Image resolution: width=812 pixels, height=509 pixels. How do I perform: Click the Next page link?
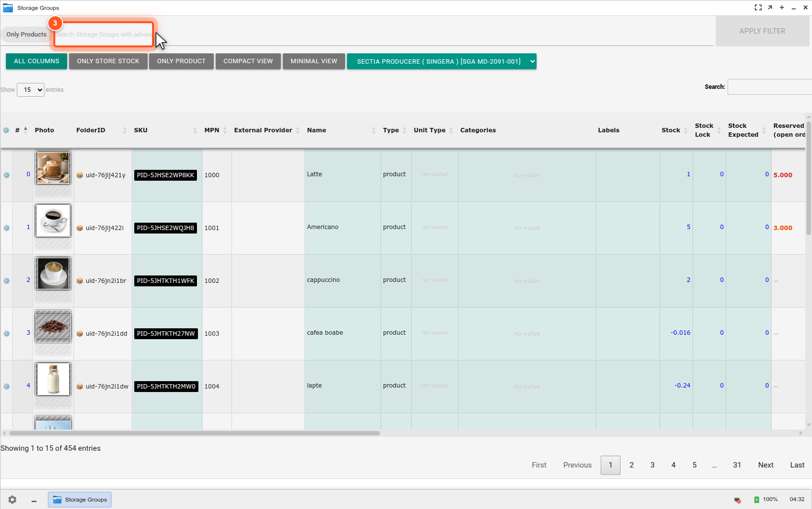pos(766,465)
